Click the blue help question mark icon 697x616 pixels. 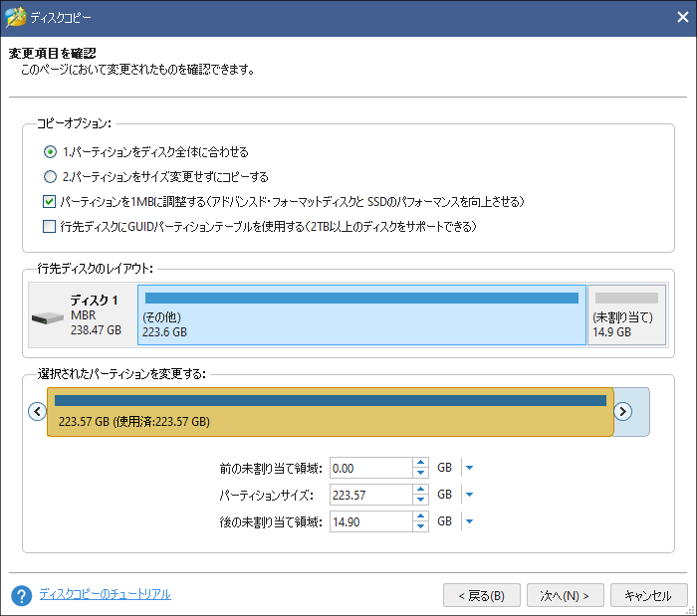21,595
